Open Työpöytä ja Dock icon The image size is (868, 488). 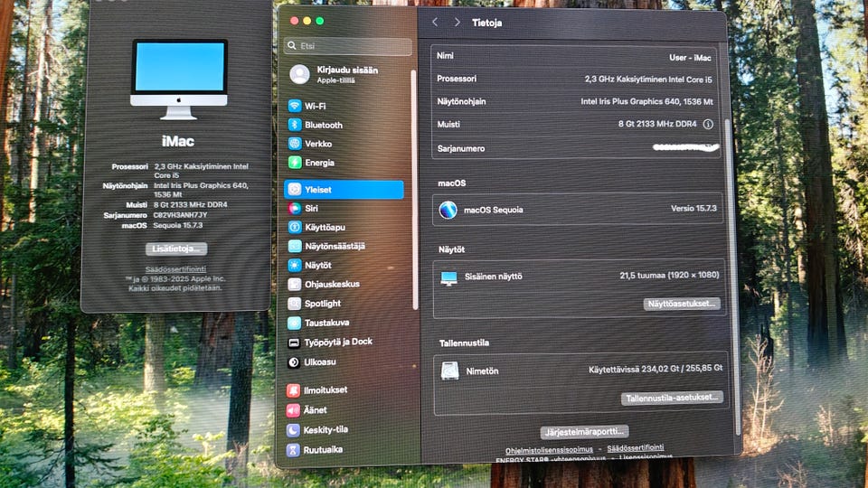294,343
